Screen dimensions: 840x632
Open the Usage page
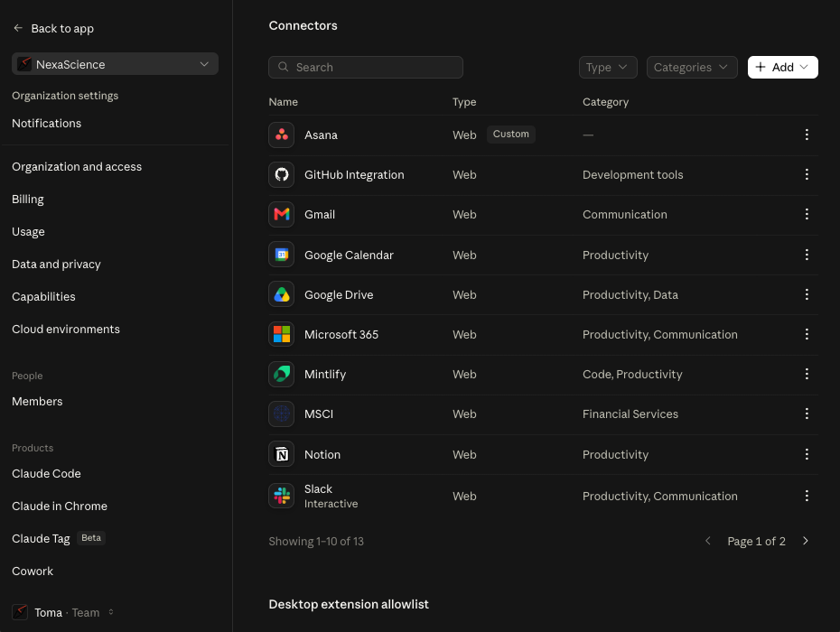click(x=28, y=232)
